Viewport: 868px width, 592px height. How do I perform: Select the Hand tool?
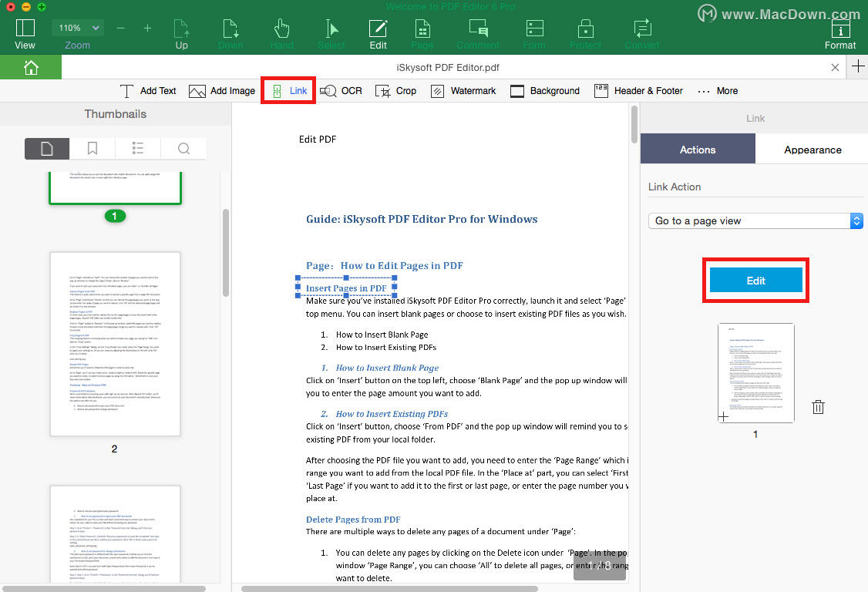click(282, 35)
